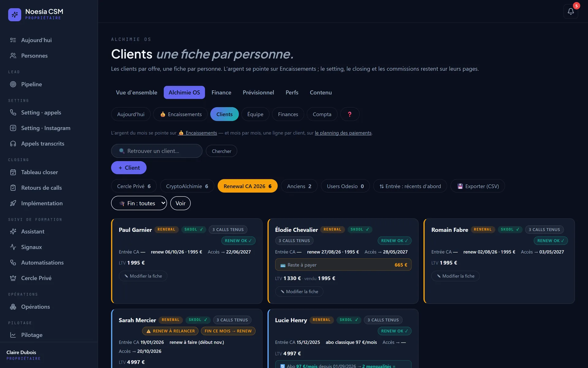Click the Reste à payer 665 € row

pyautogui.click(x=343, y=265)
